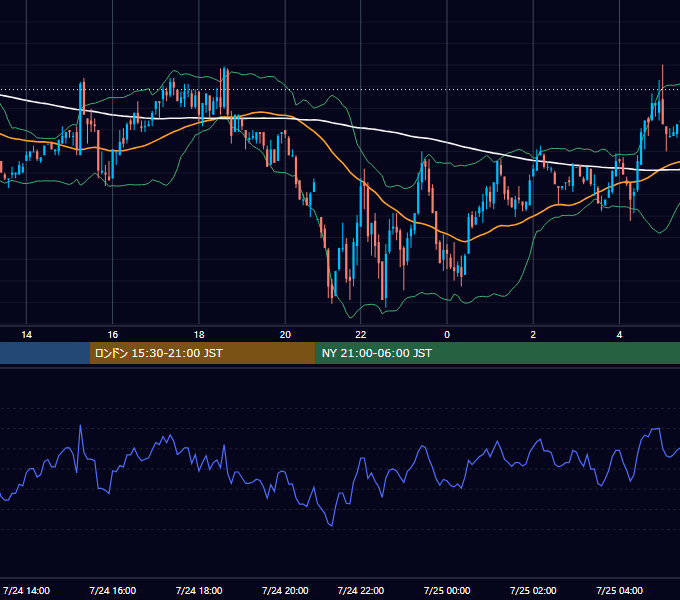The height and width of the screenshot is (600, 680).
Task: Click hour label 18 on price chart axis
Action: (x=199, y=335)
